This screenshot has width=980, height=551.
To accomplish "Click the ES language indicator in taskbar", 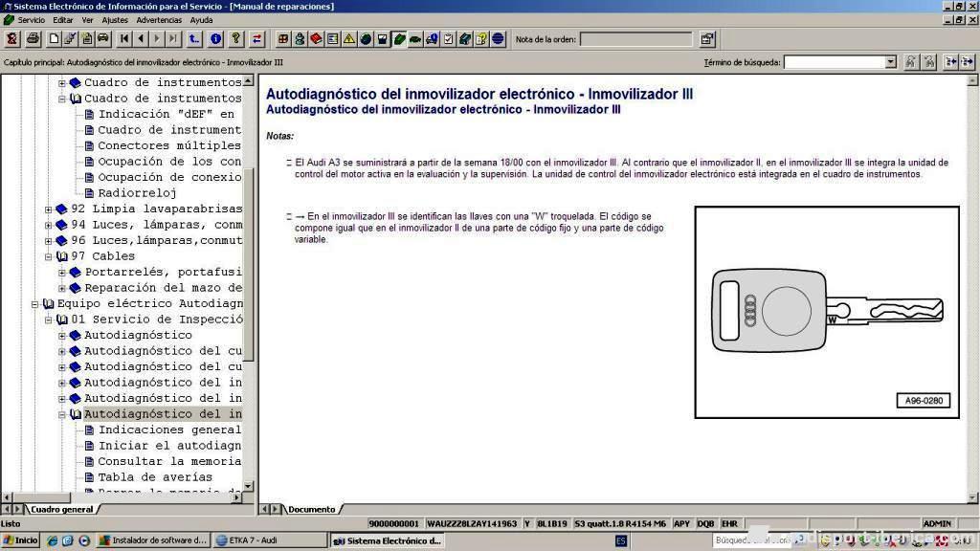I will 620,540.
